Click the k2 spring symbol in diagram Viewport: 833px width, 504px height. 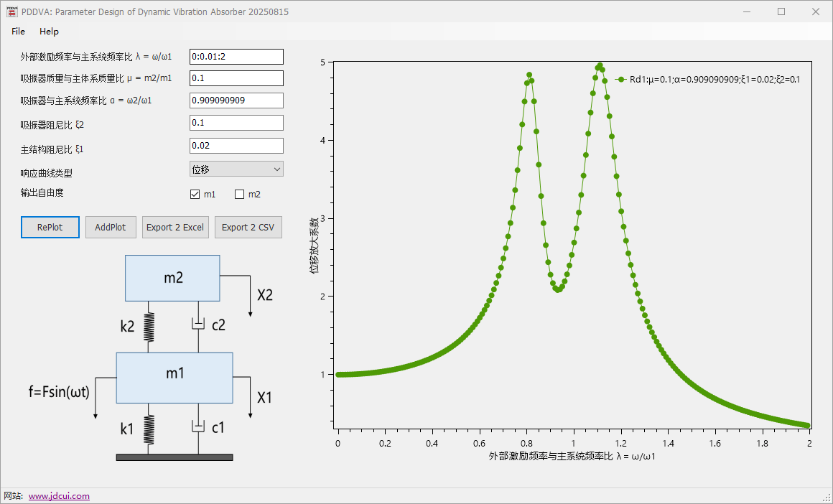(149, 327)
